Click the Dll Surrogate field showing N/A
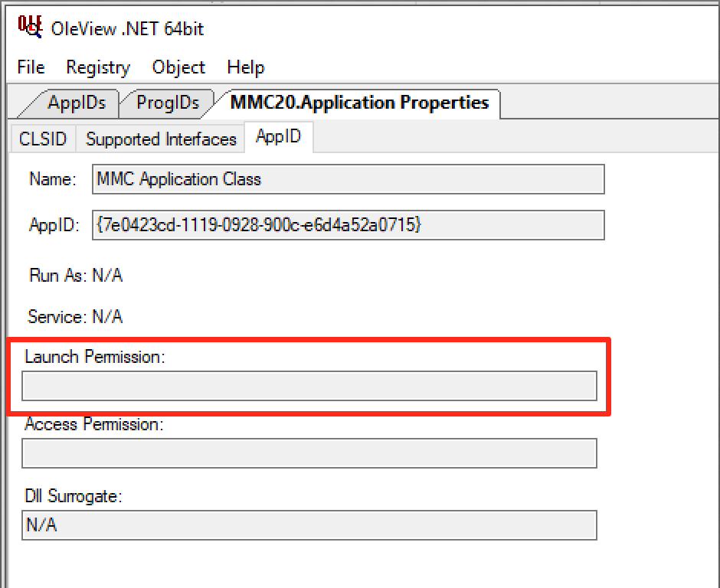The width and height of the screenshot is (720, 588). (x=309, y=525)
